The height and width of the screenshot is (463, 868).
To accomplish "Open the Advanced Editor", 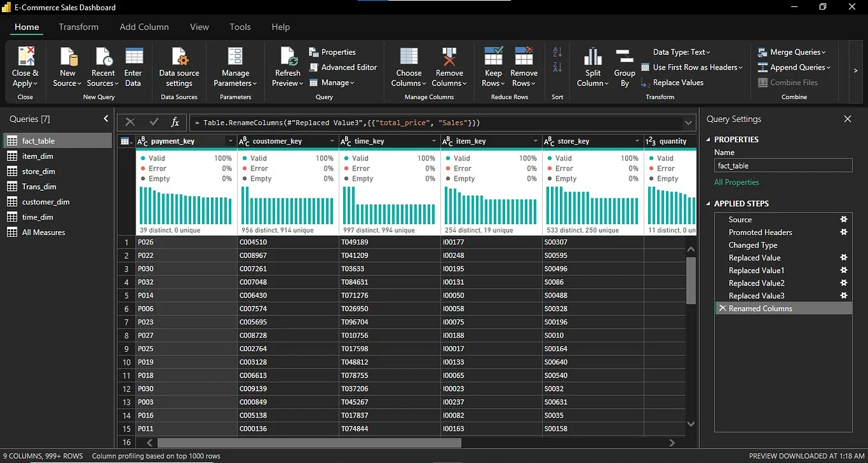I will [x=343, y=66].
